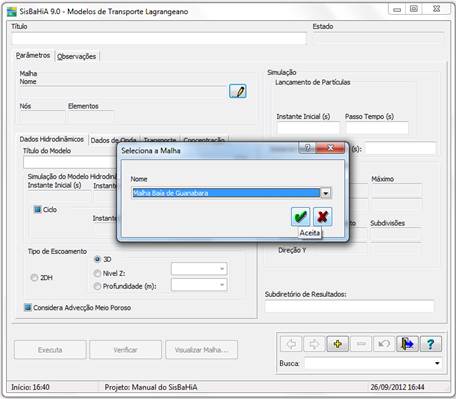Click the Projeto: Manual do SisBaHiA status text
Viewport: 456px width, 399px height.
pos(151,387)
